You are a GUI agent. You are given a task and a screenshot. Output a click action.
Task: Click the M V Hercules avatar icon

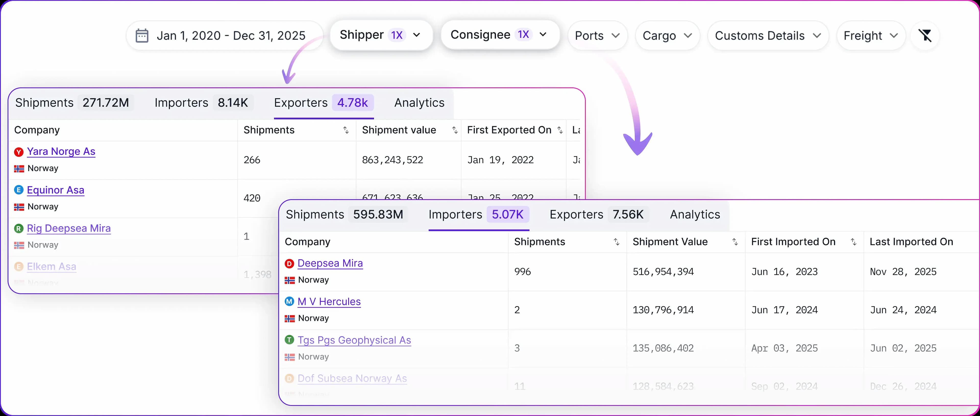point(289,302)
